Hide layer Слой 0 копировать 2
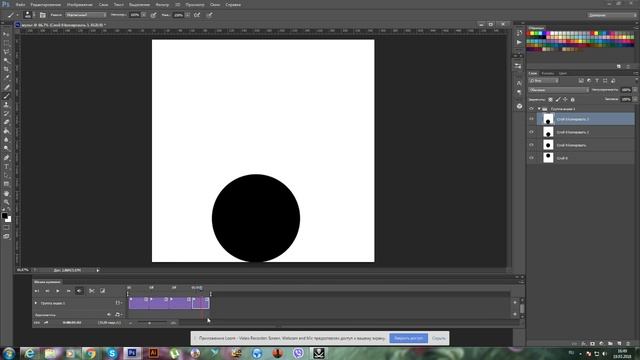The image size is (640, 360). (x=531, y=132)
